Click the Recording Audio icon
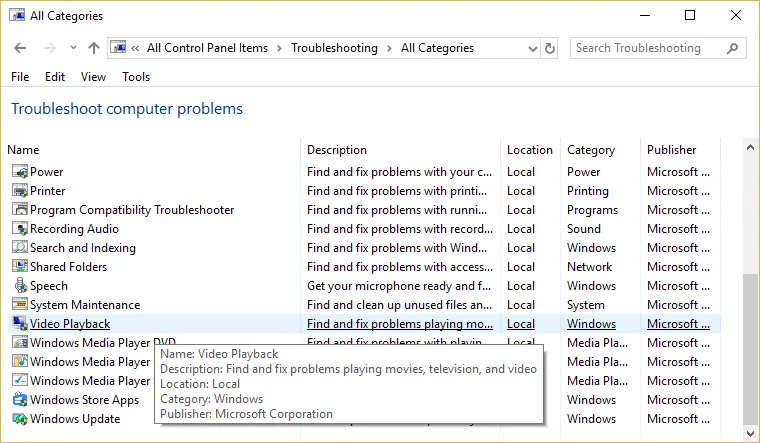The image size is (760, 443). pos(20,229)
